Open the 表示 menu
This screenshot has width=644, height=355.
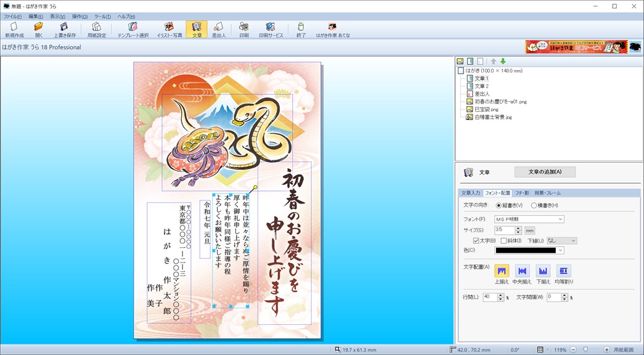point(57,17)
